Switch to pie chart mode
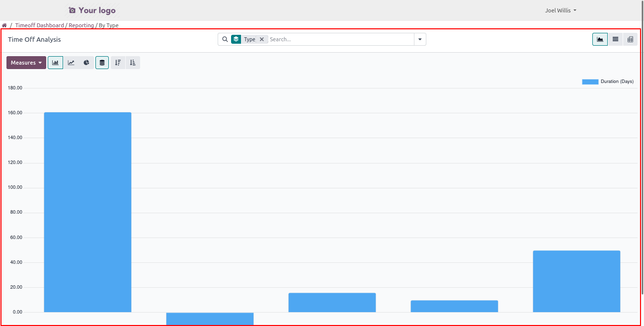Image resolution: width=644 pixels, height=326 pixels. [86, 63]
